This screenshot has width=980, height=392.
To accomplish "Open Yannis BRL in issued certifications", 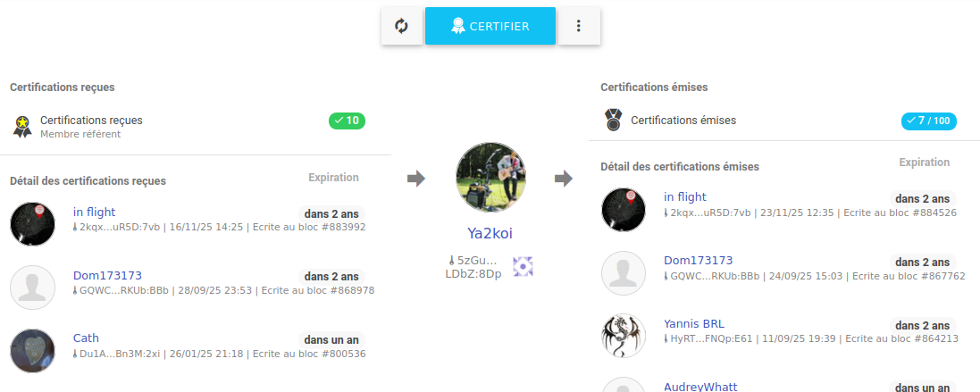I will click(694, 323).
